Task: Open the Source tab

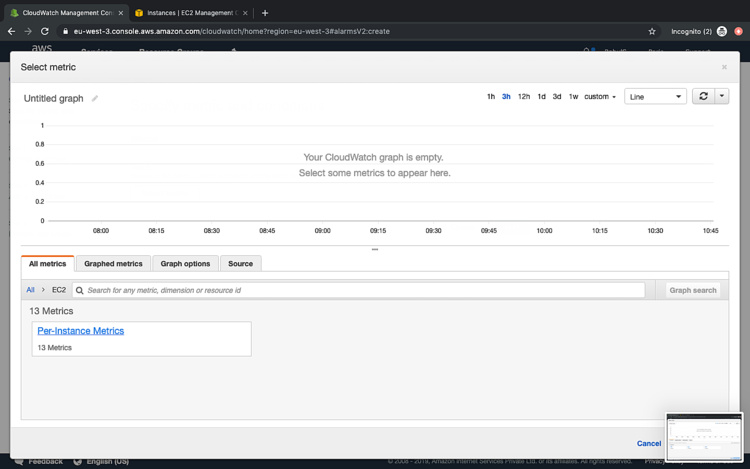Action: (x=240, y=264)
